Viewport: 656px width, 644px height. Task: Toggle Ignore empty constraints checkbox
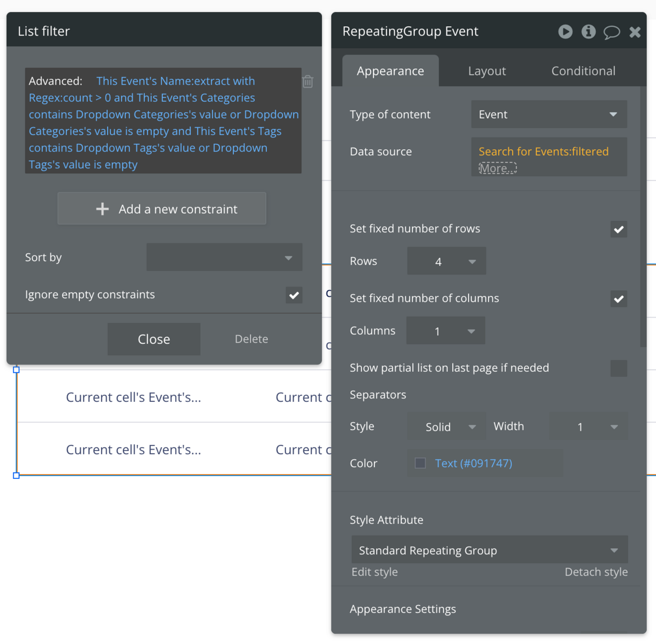[294, 295]
